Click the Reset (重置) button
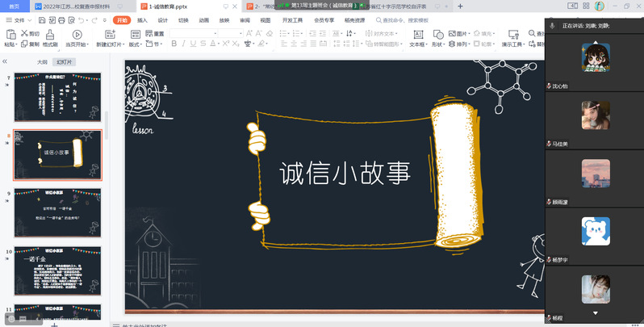 155,34
